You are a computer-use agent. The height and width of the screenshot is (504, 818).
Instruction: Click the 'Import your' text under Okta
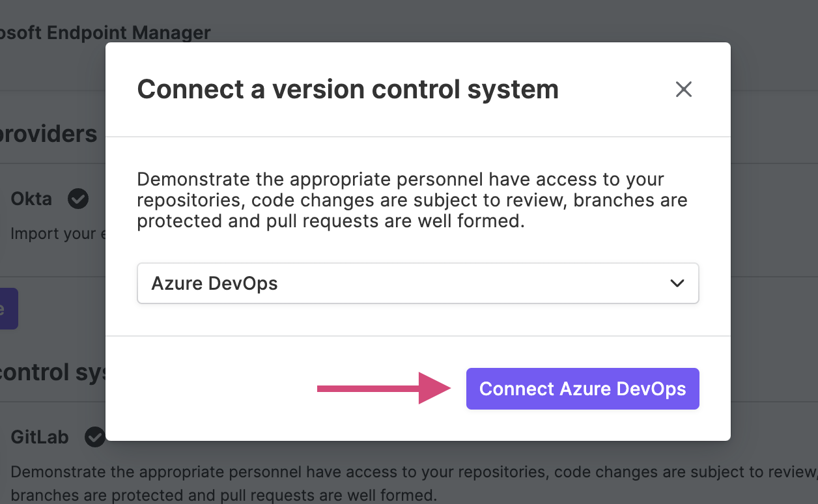coord(53,234)
